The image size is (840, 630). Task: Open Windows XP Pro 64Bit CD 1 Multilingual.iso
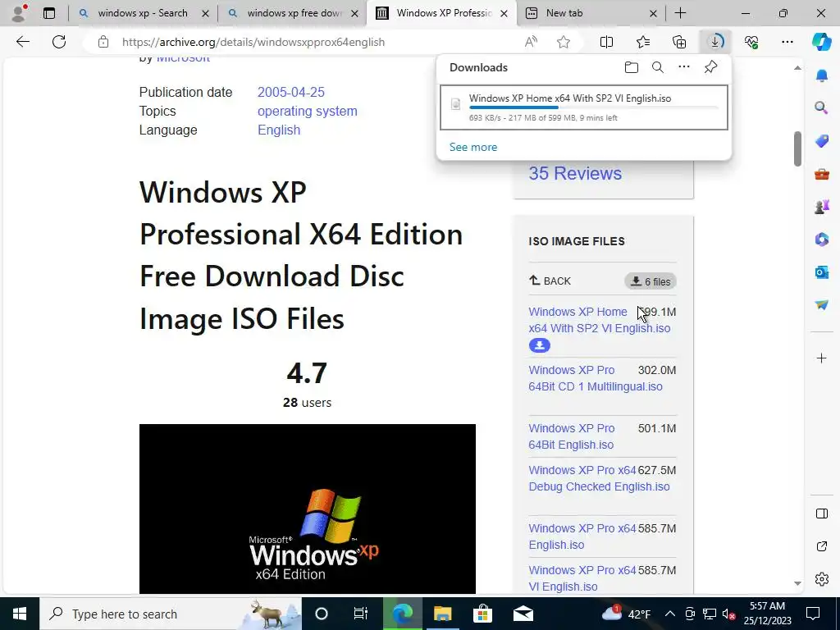pos(596,378)
